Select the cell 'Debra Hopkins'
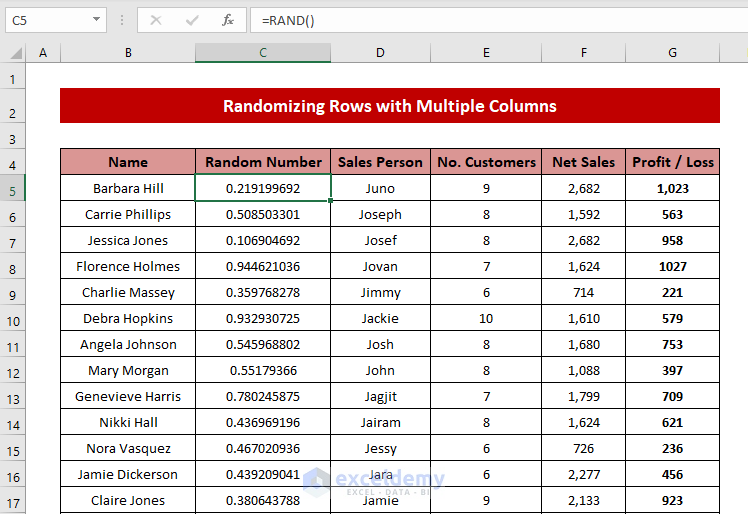748x514 pixels. (x=128, y=318)
